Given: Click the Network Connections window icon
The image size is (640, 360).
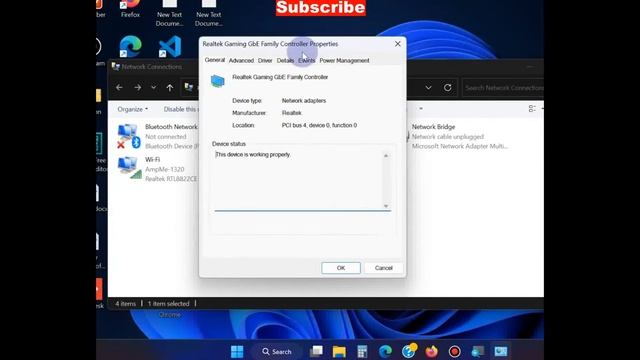Looking at the screenshot, I should pos(116,67).
